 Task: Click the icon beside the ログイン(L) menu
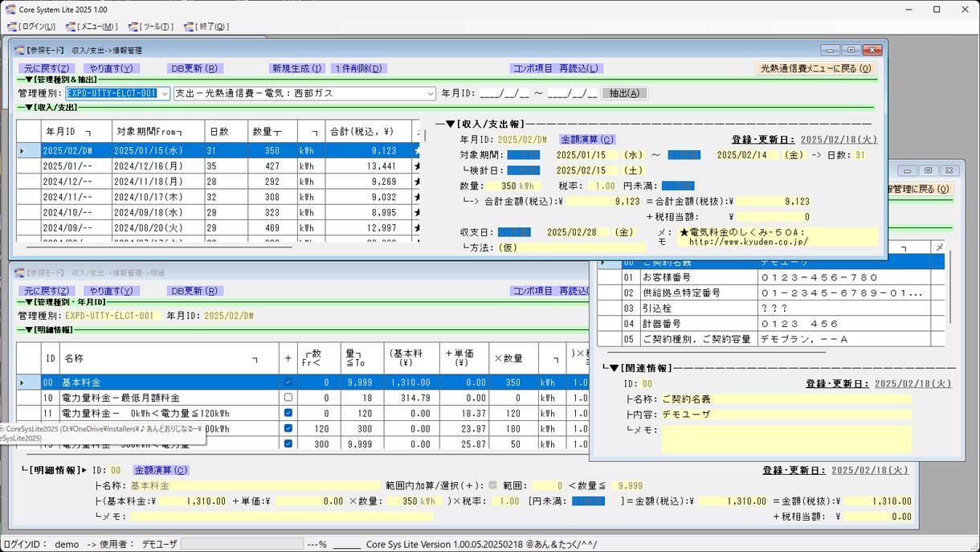(x=12, y=27)
